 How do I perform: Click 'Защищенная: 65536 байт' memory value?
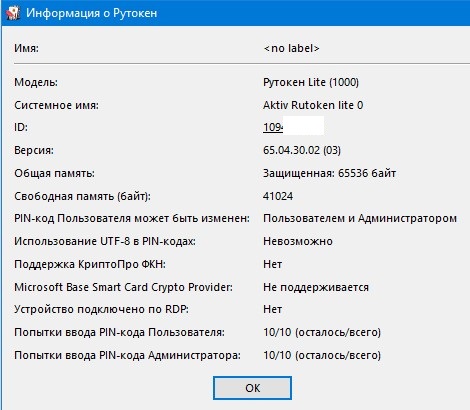329,173
